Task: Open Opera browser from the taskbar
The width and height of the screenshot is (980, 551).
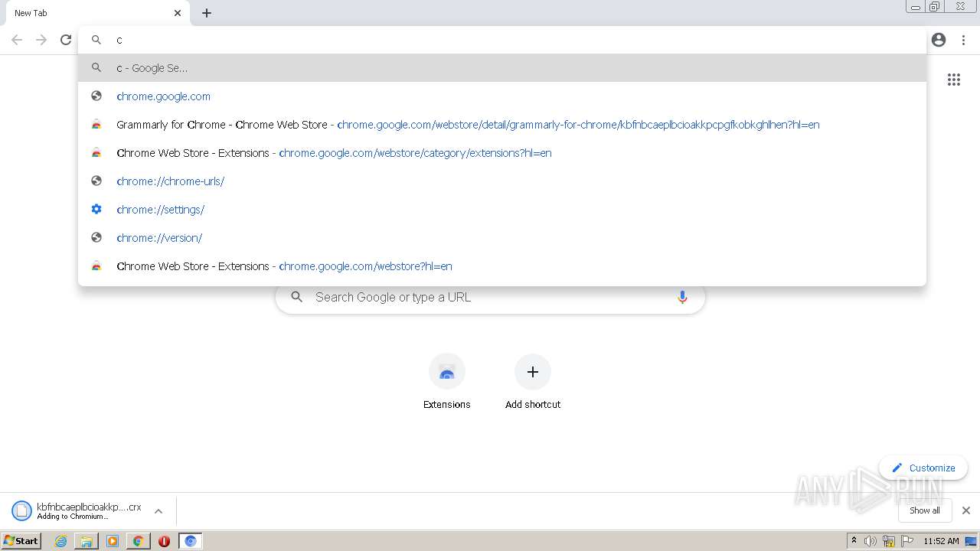Action: 164,541
